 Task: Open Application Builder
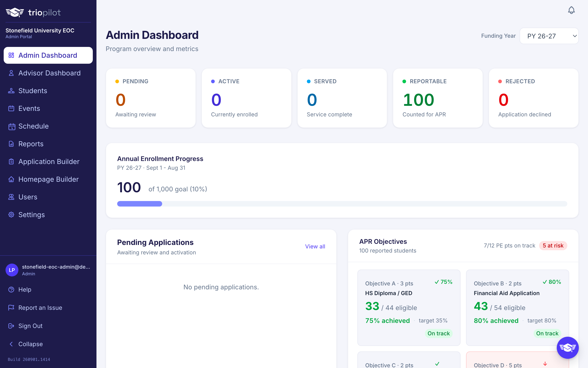[48, 162]
